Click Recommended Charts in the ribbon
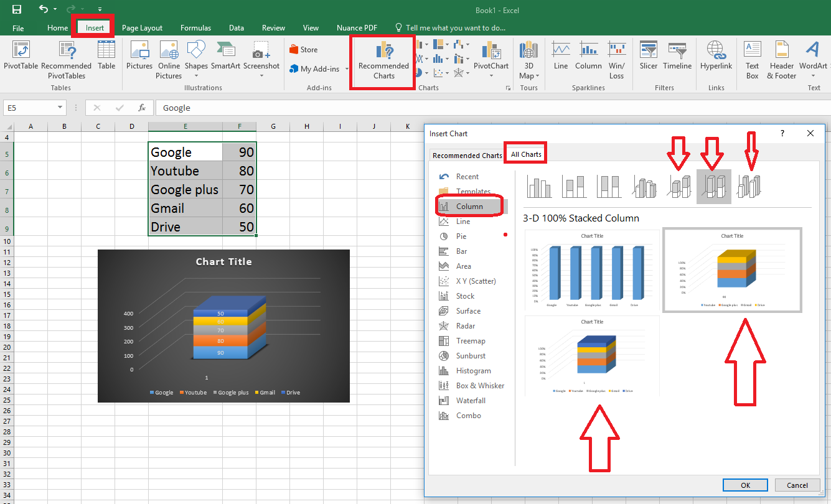Screen dimensions: 831x504 click(x=383, y=61)
